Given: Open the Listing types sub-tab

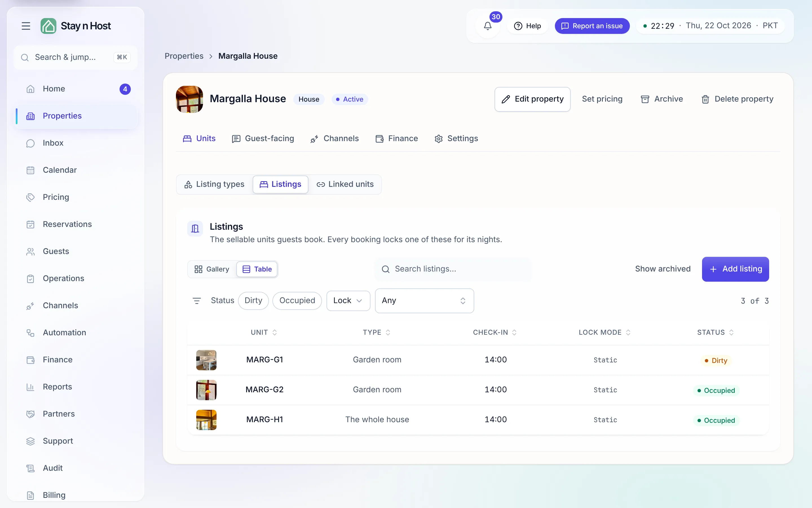Looking at the screenshot, I should click(214, 185).
